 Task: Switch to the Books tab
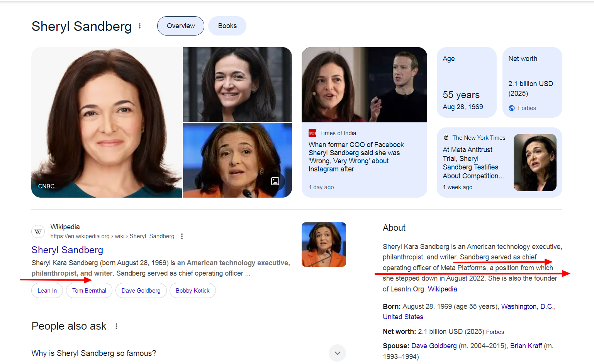pyautogui.click(x=227, y=26)
